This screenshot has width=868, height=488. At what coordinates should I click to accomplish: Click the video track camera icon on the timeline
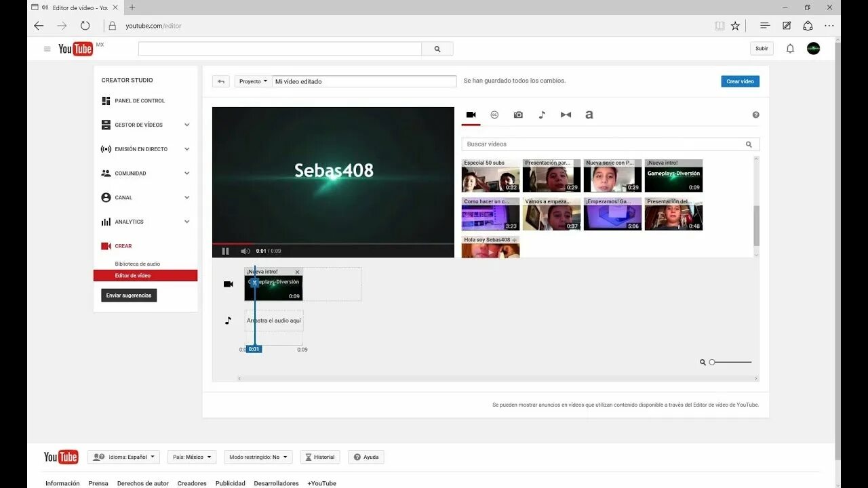[x=229, y=284]
